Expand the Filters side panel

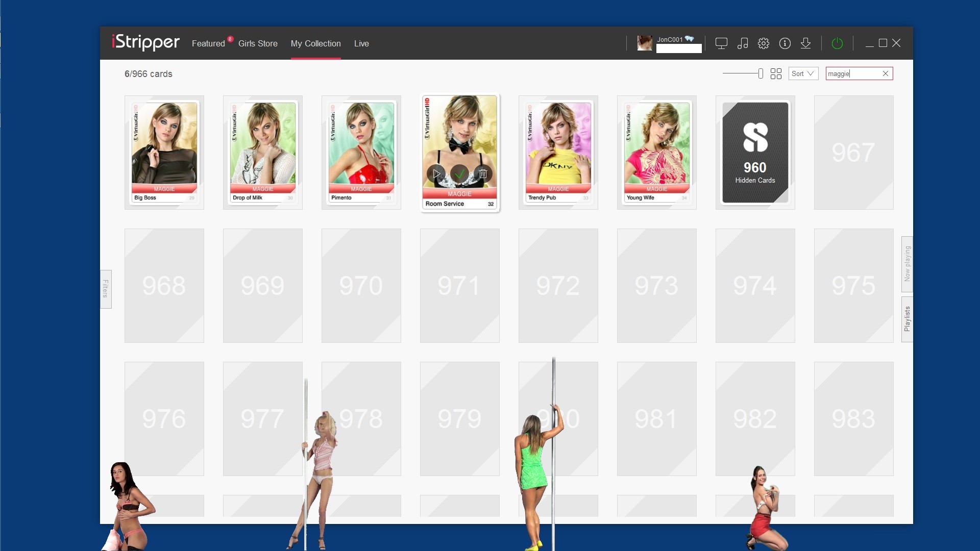click(106, 289)
